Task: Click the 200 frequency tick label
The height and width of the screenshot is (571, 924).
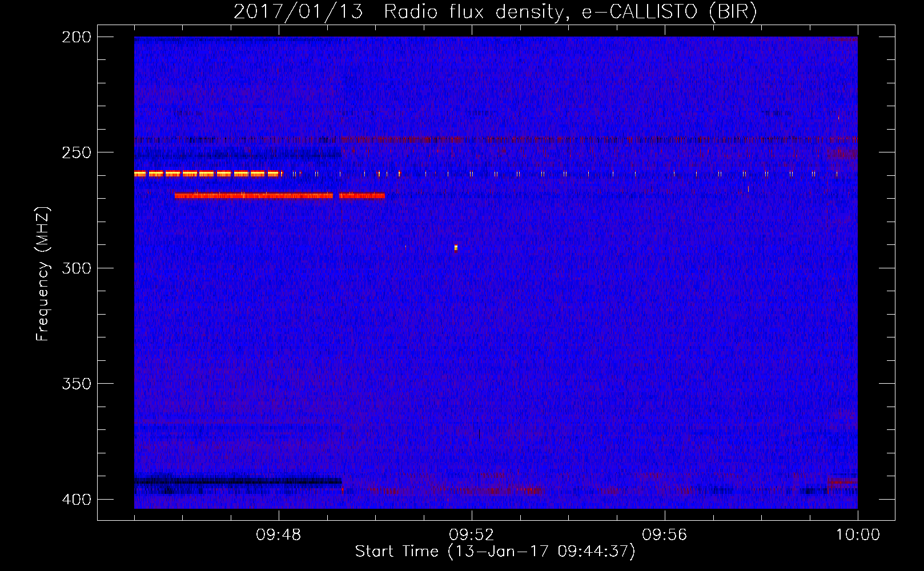Action: (x=77, y=37)
